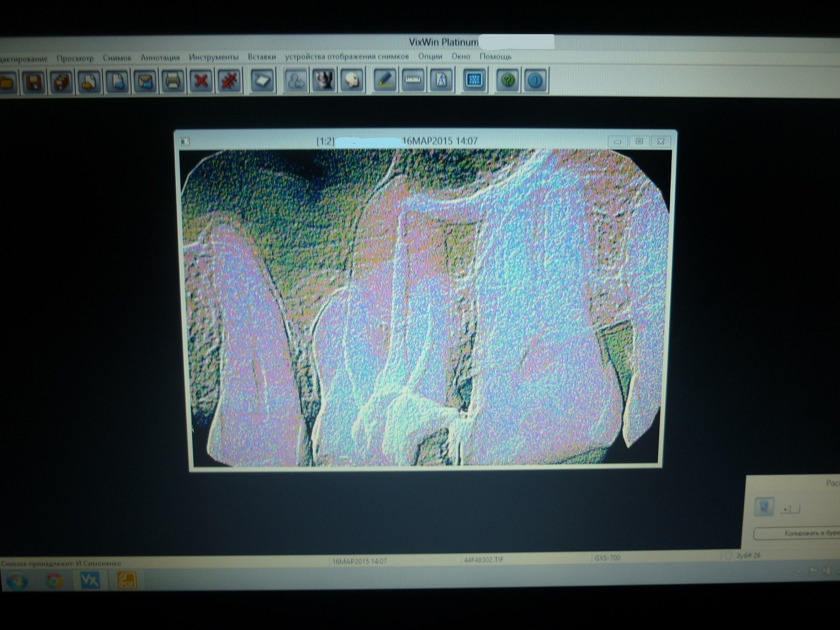Select the angle compass measurement icon
This screenshot has height=630, width=840.
pos(441,81)
